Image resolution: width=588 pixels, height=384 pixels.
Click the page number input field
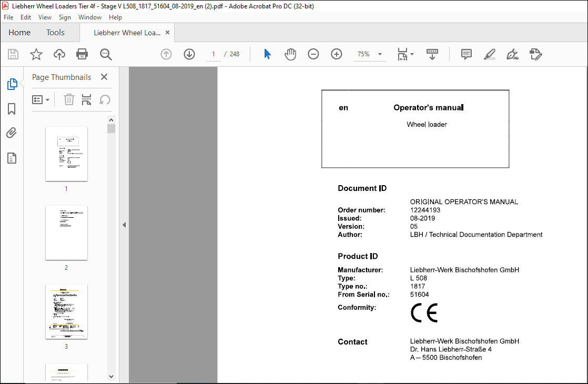pos(214,54)
